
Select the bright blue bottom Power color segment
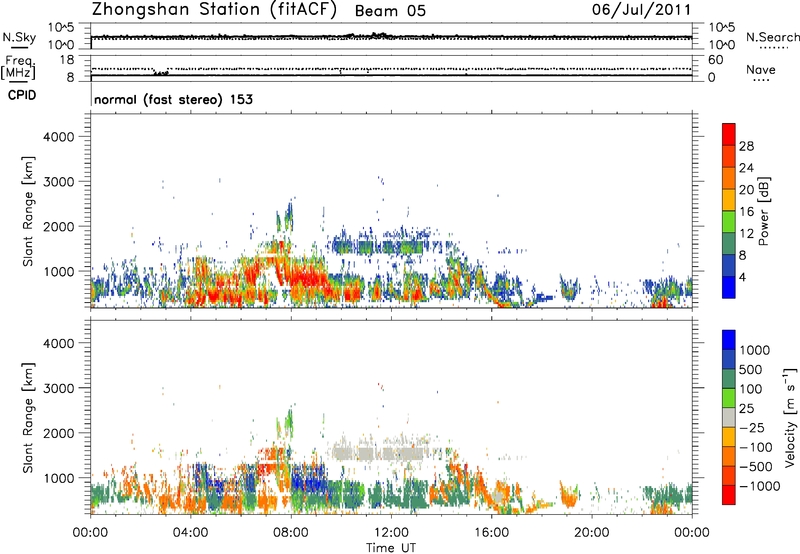click(x=729, y=287)
